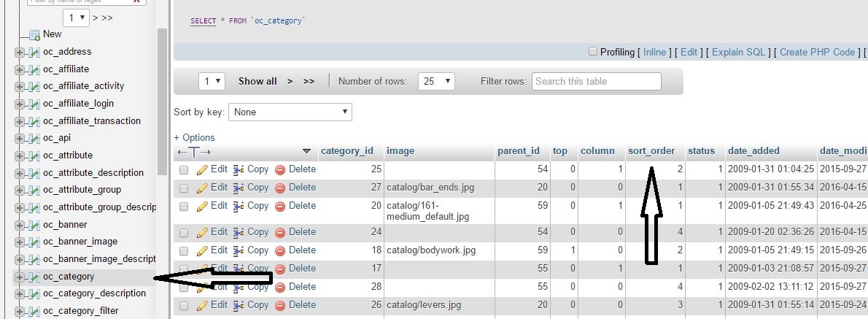Click the Search this table field

pos(596,82)
